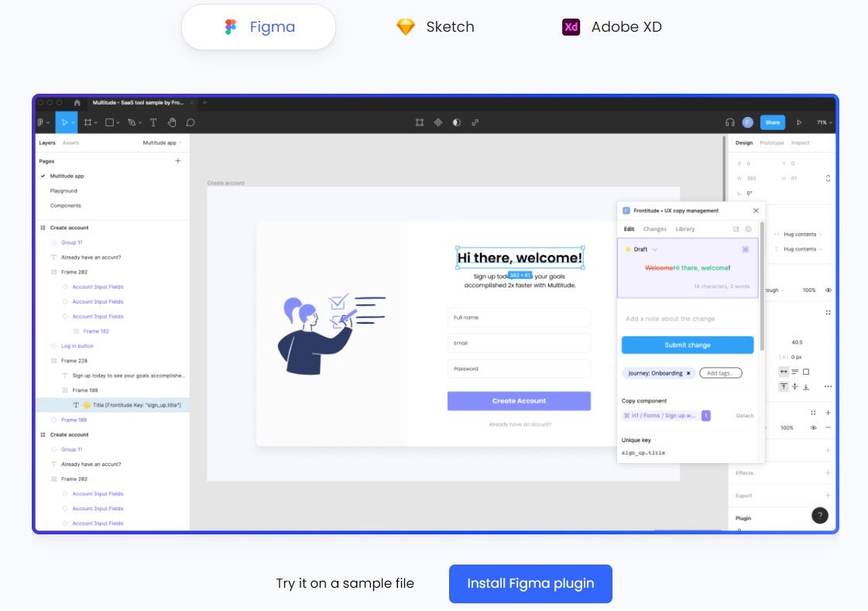Select the Comment tool
This screenshot has height=611, width=868.
pyautogui.click(x=190, y=122)
